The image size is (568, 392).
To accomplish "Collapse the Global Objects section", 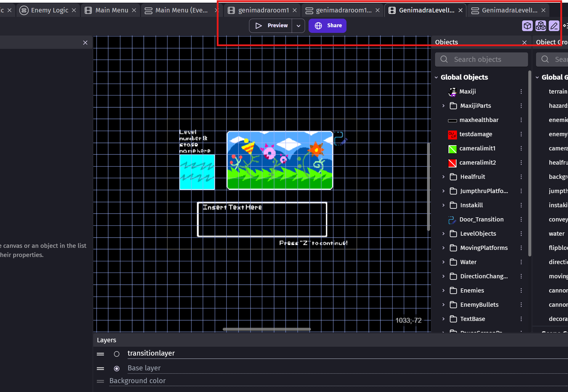I will [x=436, y=77].
